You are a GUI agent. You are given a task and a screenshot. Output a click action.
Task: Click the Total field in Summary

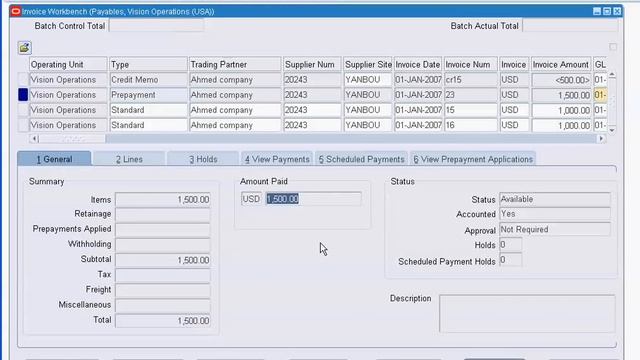(x=163, y=321)
